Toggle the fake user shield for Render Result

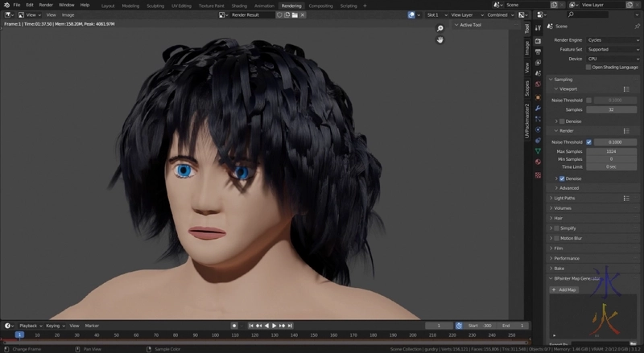(279, 14)
